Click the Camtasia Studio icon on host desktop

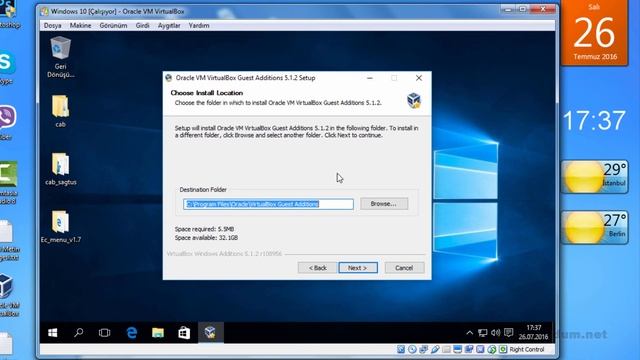(x=8, y=181)
